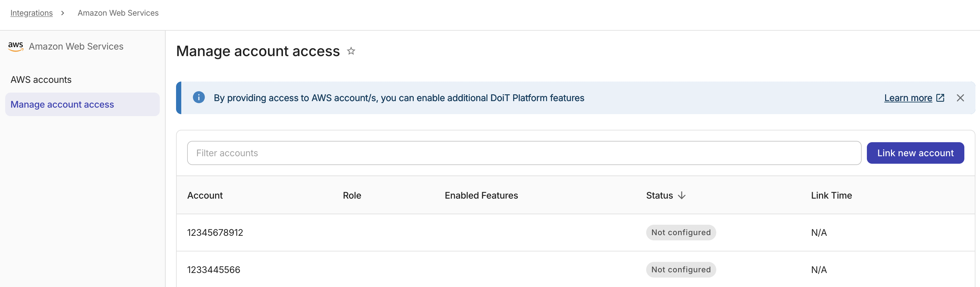Click the Amazon Web Services breadcrumb
Image resolution: width=980 pixels, height=287 pixels.
coord(118,13)
